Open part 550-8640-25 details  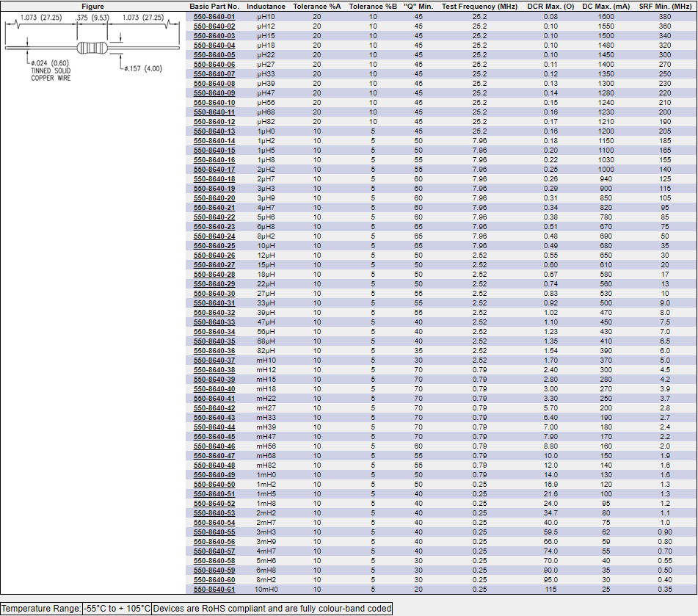click(x=214, y=245)
